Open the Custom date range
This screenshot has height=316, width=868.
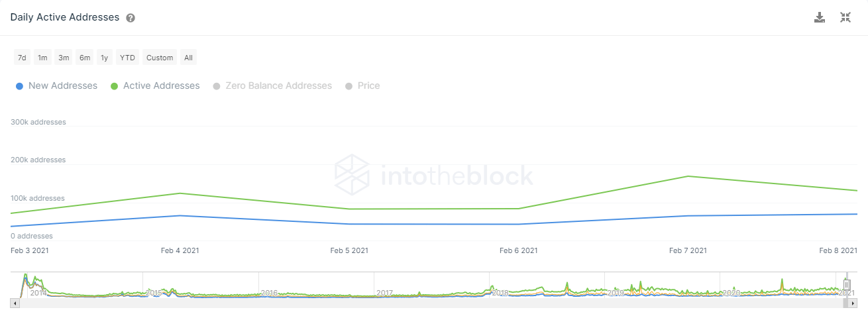pos(160,58)
